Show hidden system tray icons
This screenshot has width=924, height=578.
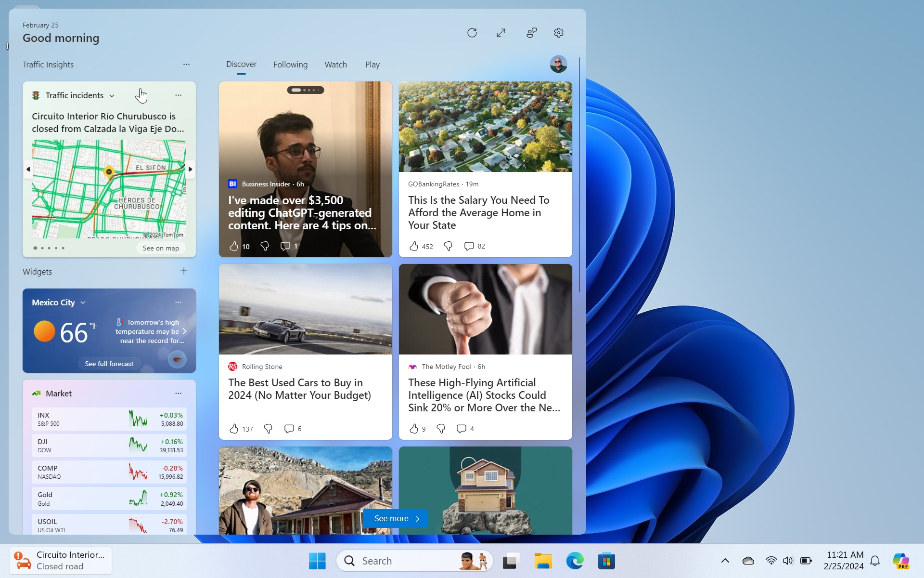[x=725, y=561]
